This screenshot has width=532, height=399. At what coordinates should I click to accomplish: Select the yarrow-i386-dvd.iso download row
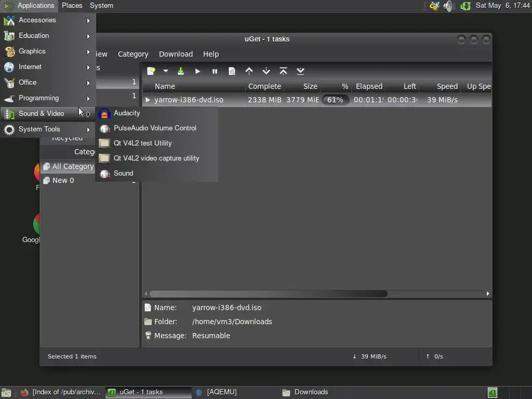click(317, 100)
